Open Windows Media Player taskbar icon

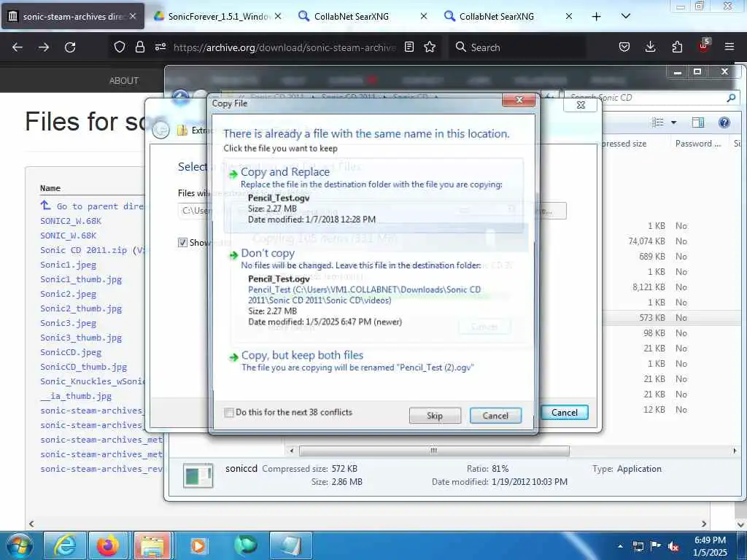click(x=198, y=545)
